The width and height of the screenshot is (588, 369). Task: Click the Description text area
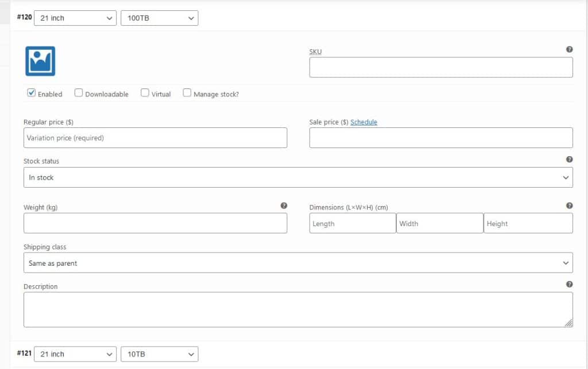point(298,308)
